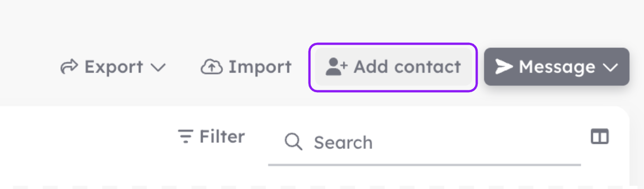Click the dark Message button background
Image resolution: width=644 pixels, height=189 pixels.
point(557,67)
